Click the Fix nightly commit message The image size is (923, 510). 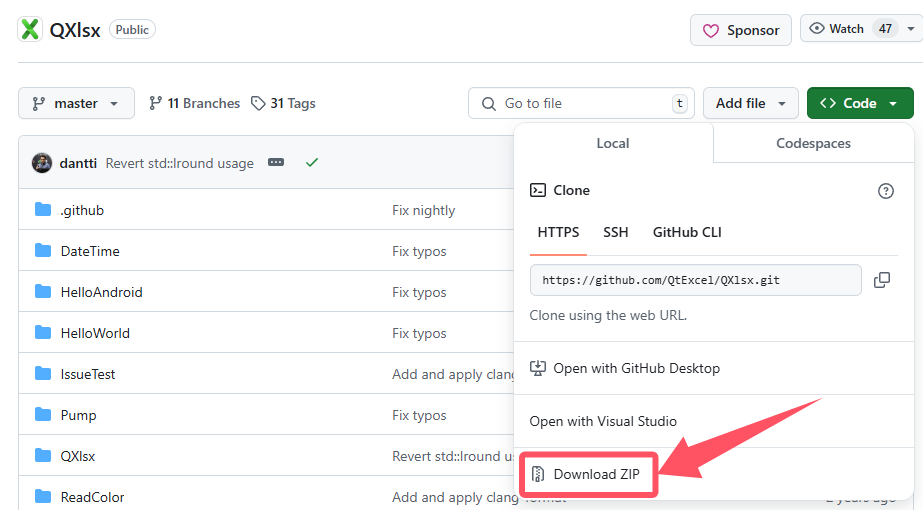click(x=424, y=210)
